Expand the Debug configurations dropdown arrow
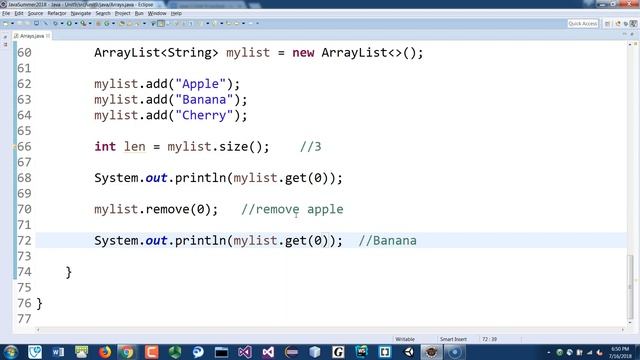640x360 pixels. tap(62, 24)
